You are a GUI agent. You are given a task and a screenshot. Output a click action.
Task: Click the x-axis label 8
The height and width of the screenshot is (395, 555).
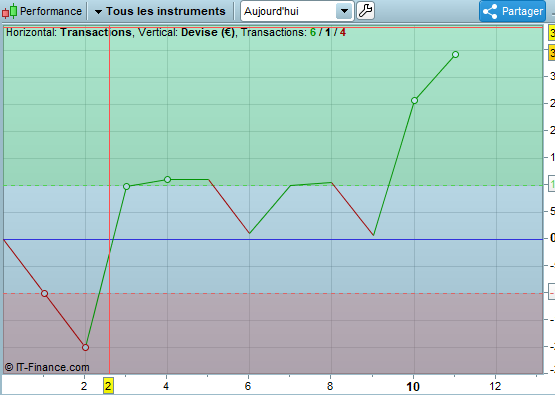tap(330, 386)
